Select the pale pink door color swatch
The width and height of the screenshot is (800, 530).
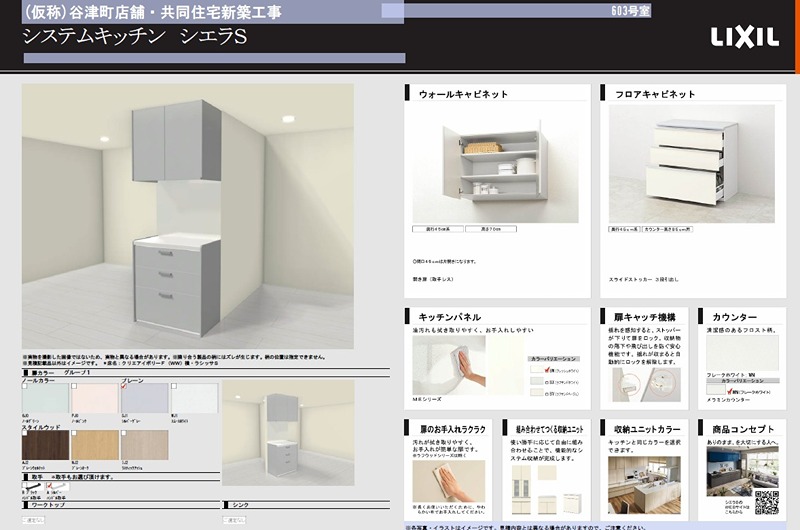(x=95, y=398)
